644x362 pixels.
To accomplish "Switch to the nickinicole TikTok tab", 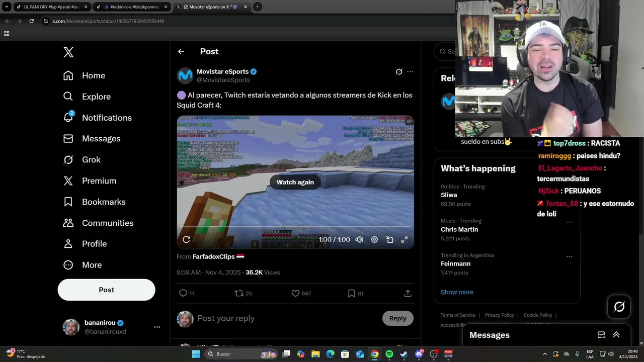I will click(131, 7).
